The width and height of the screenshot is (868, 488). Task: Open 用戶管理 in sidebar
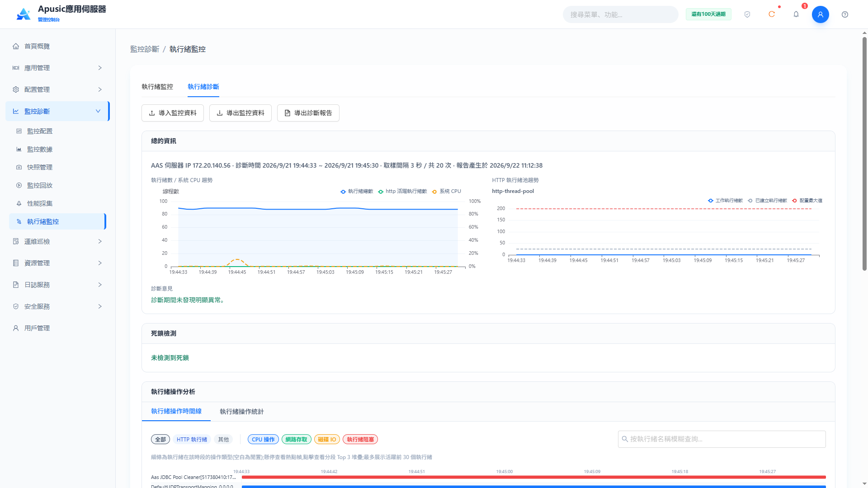pyautogui.click(x=58, y=328)
